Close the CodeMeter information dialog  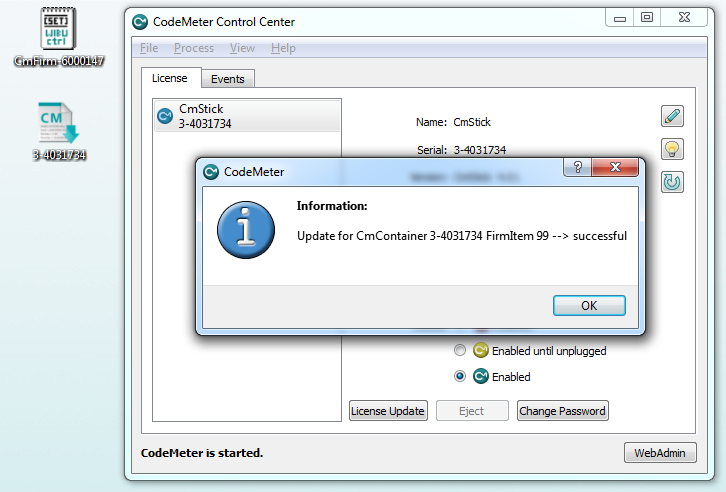click(615, 167)
